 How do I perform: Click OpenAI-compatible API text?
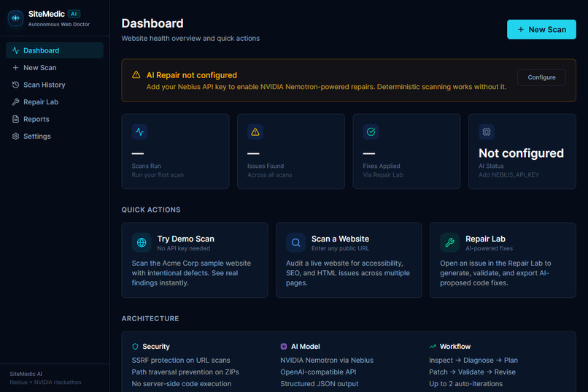pos(318,372)
